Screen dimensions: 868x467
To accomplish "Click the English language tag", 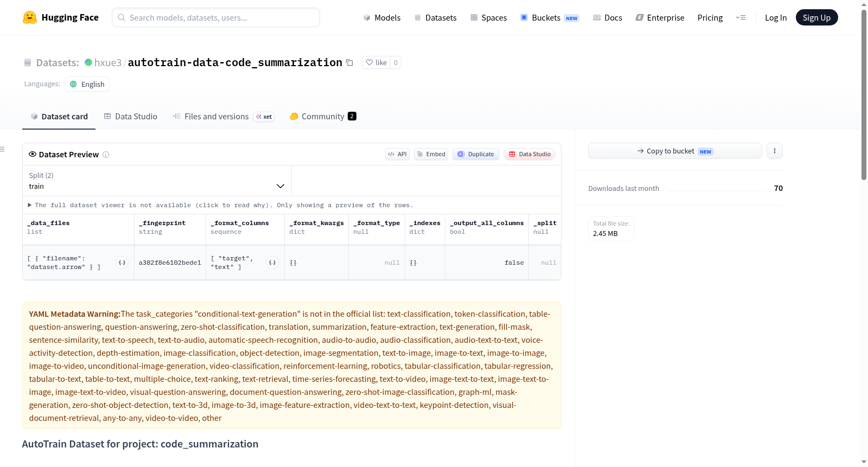I will (x=87, y=84).
